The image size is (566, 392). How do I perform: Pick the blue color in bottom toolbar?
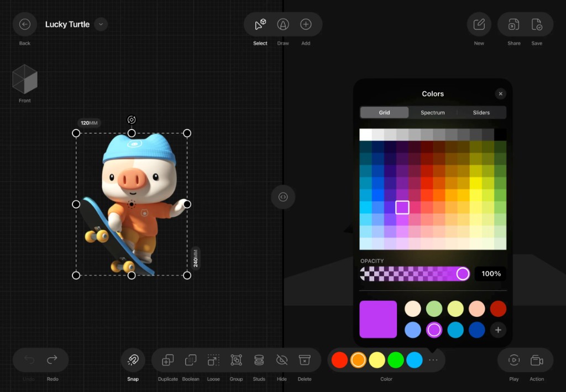(415, 360)
